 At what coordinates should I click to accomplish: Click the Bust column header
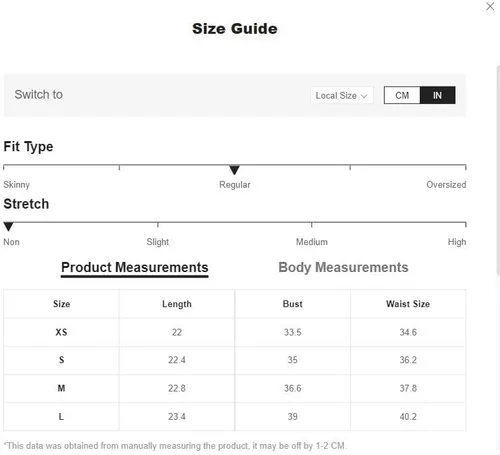coord(292,304)
